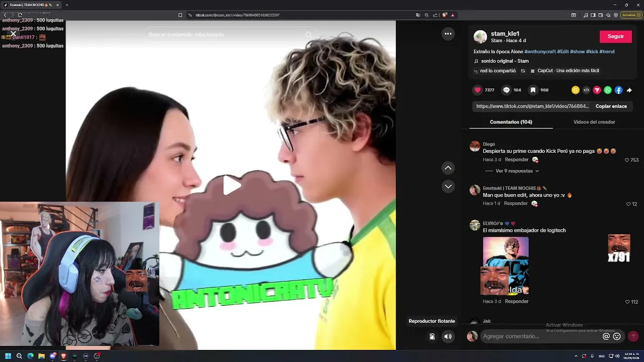Open Windows taskbar search
This screenshot has width=644, height=362.
(19, 356)
